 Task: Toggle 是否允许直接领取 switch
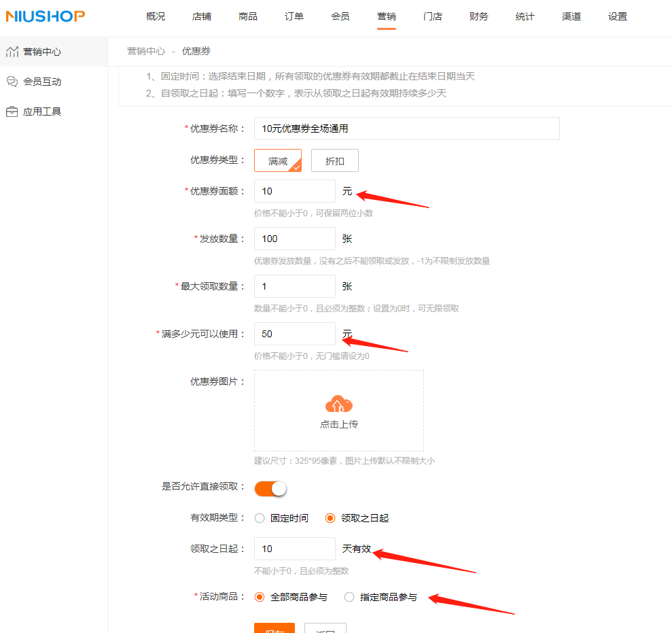point(270,488)
